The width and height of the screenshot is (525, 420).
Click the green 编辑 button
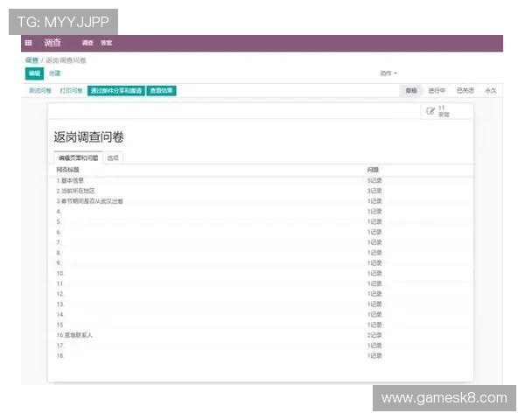point(34,73)
